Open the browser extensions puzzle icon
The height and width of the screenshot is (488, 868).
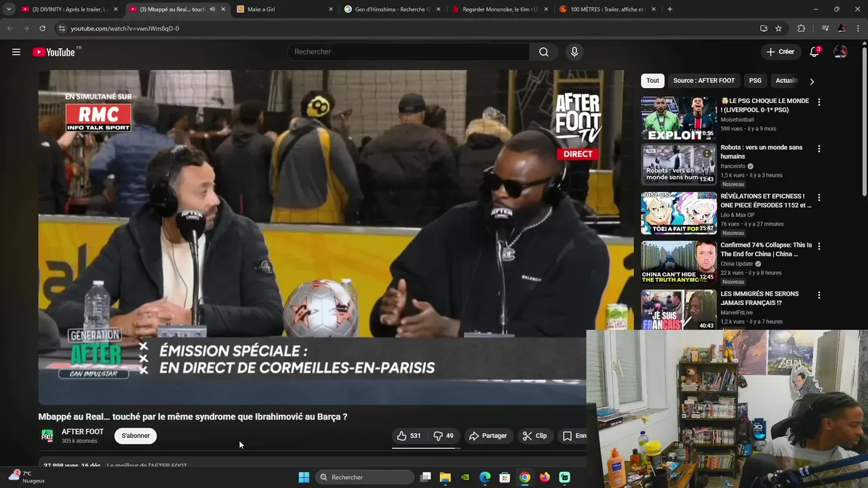pyautogui.click(x=801, y=28)
